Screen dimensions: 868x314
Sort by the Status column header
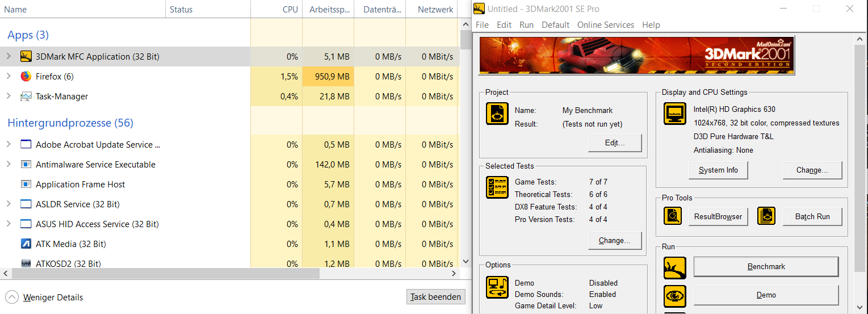tap(208, 9)
